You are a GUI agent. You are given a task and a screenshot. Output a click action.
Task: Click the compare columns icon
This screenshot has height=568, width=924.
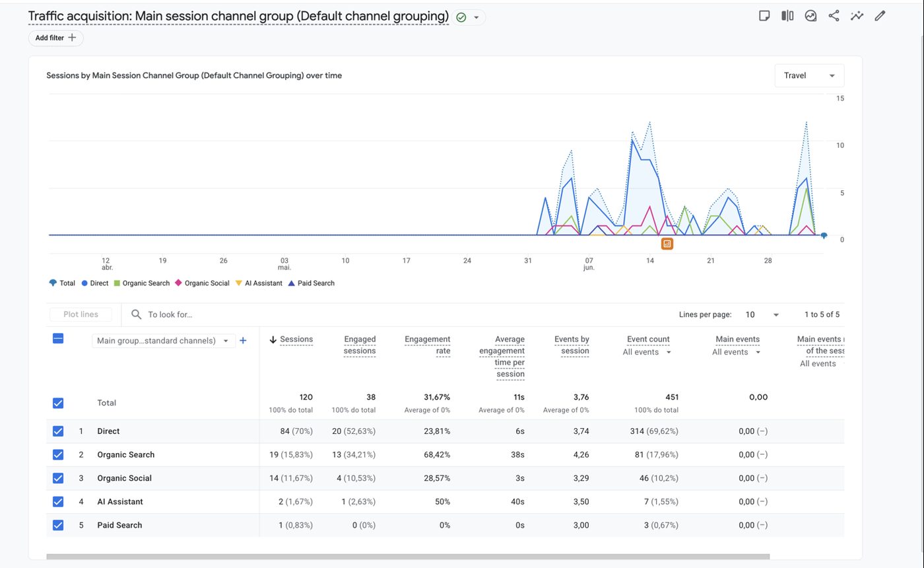pyautogui.click(x=787, y=16)
